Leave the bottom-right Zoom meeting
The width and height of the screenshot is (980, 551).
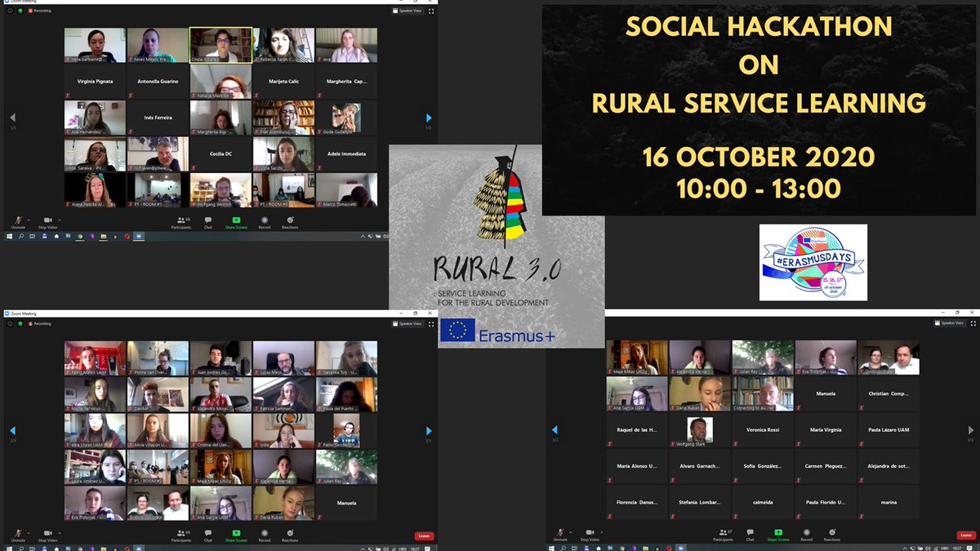[x=966, y=536]
